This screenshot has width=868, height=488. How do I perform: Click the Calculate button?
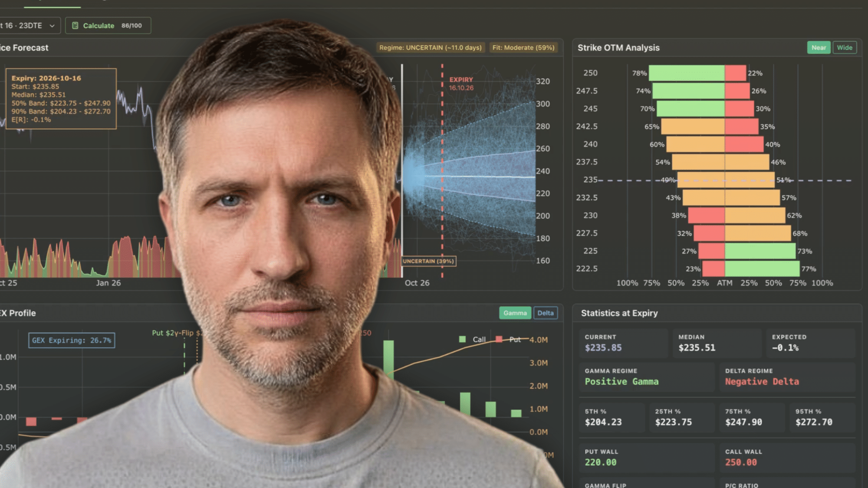point(108,26)
